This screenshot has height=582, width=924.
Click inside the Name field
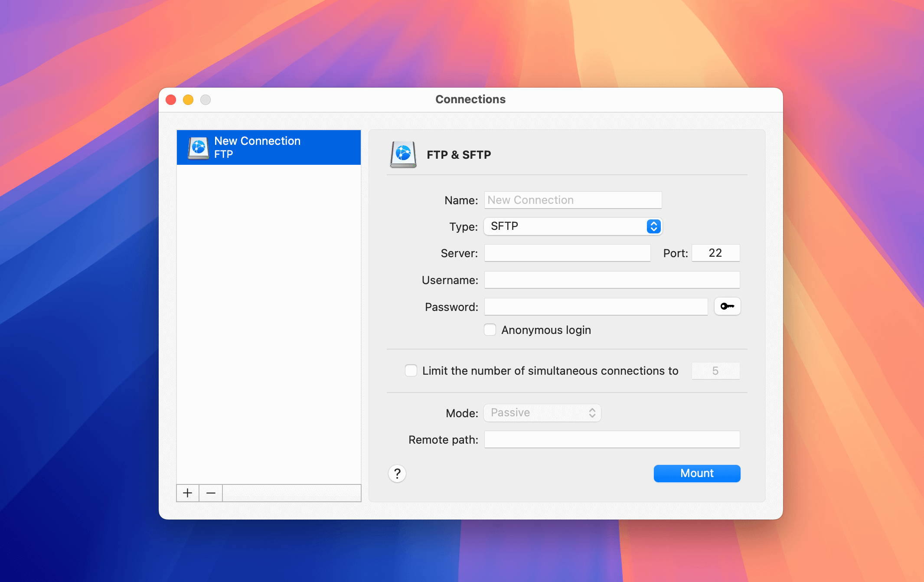[x=573, y=200]
